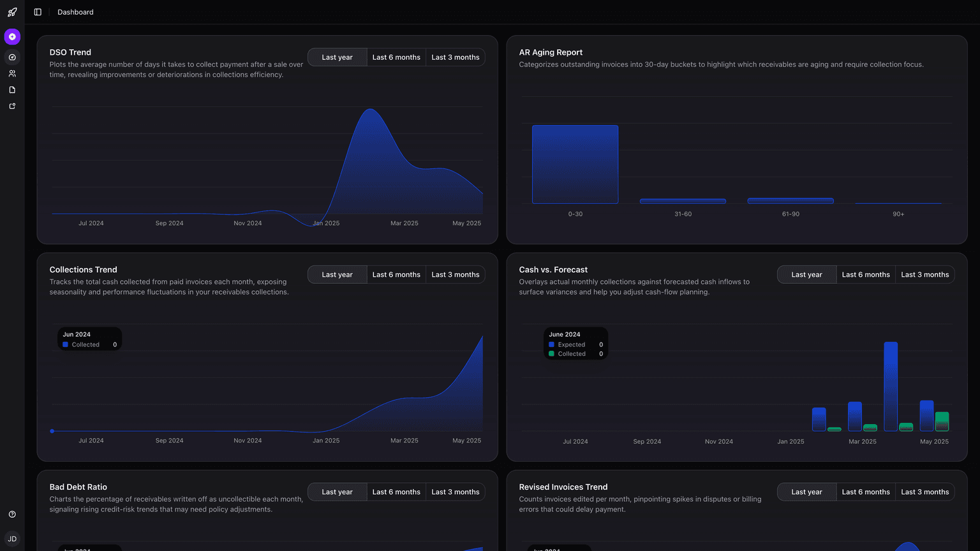Click the rocket logo icon at top left
Image resolution: width=980 pixels, height=551 pixels.
[12, 11]
